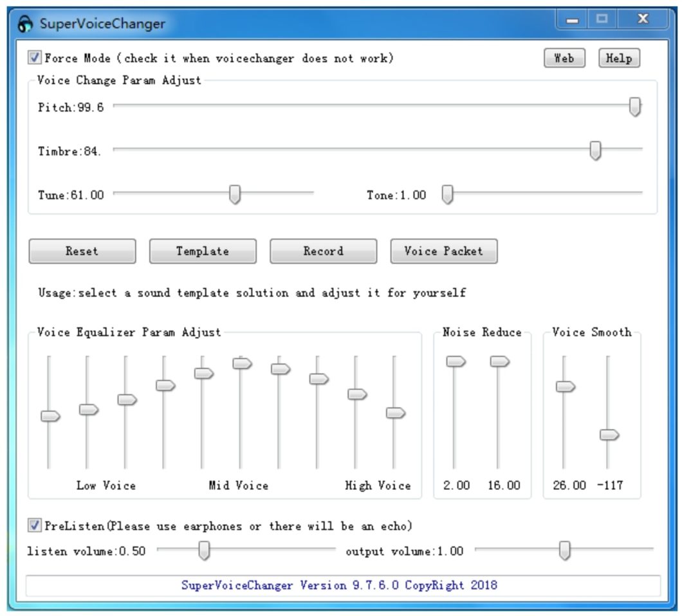The width and height of the screenshot is (682, 616).
Task: Open the Help button
Action: [x=619, y=58]
